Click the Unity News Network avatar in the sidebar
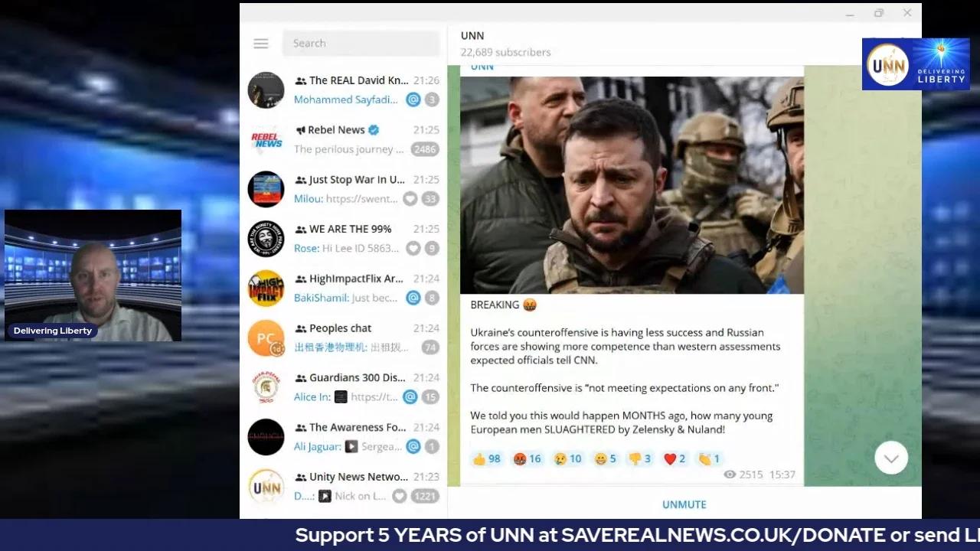This screenshot has width=980, height=551. (266, 486)
